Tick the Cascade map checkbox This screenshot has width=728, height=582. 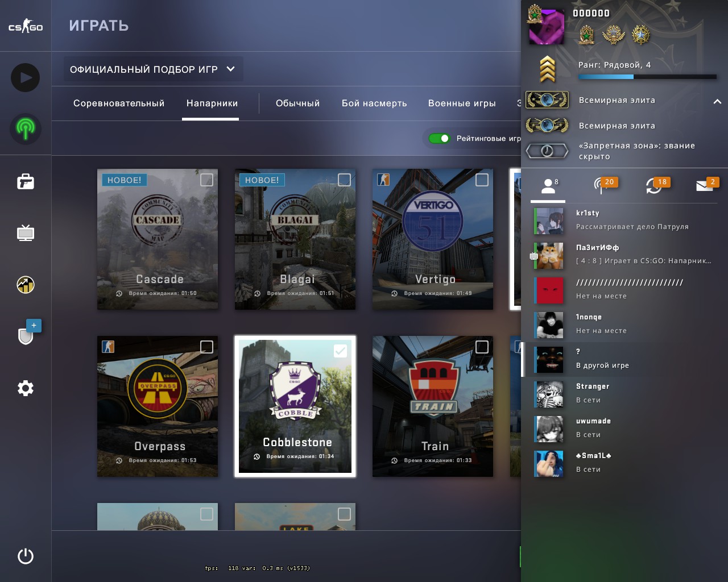[207, 180]
